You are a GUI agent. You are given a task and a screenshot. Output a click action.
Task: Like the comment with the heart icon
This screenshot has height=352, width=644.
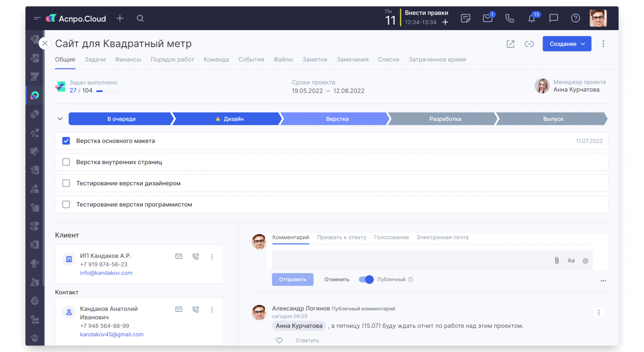(x=279, y=340)
